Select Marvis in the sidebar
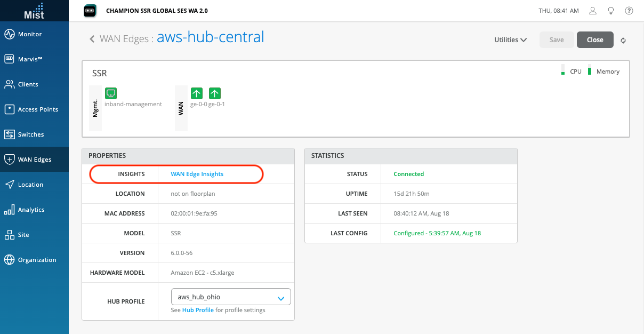Image resolution: width=644 pixels, height=334 pixels. click(30, 59)
